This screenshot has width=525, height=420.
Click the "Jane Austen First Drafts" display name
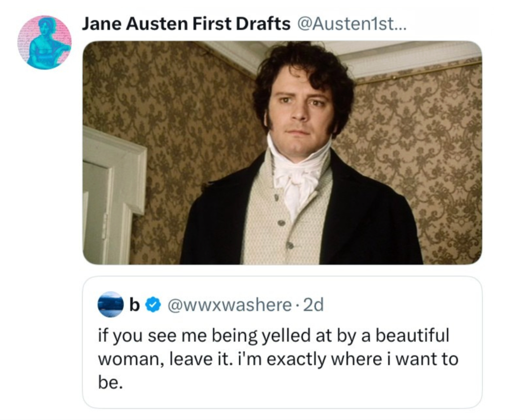click(186, 24)
